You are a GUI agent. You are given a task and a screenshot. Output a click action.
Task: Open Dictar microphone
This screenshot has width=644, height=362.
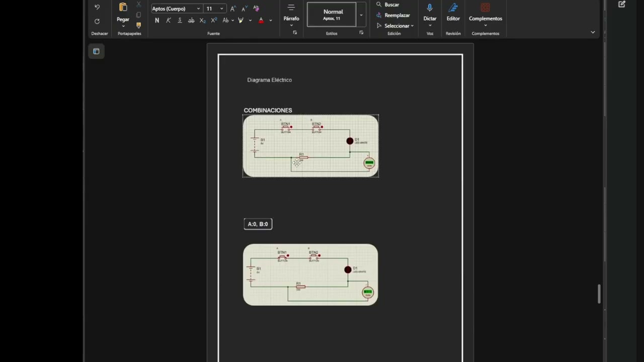(430, 8)
